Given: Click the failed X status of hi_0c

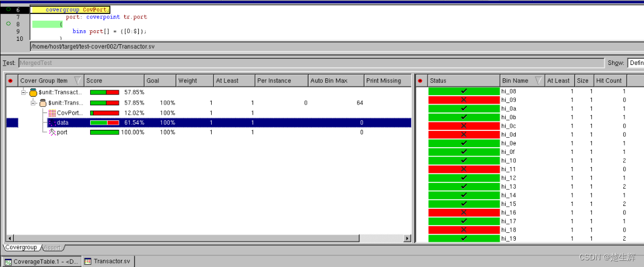Looking at the screenshot, I should click(x=464, y=126).
